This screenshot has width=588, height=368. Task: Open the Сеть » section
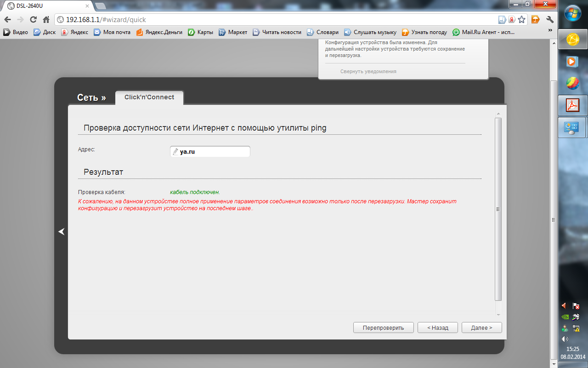click(91, 98)
